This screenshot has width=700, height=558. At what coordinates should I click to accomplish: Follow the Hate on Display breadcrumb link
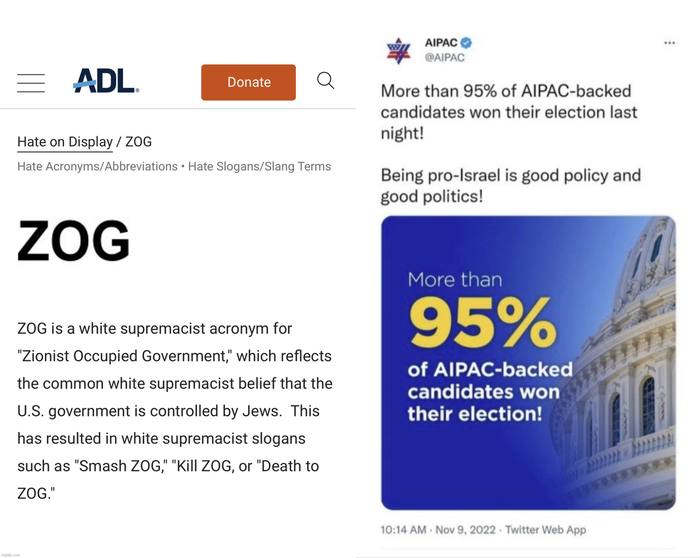[64, 142]
